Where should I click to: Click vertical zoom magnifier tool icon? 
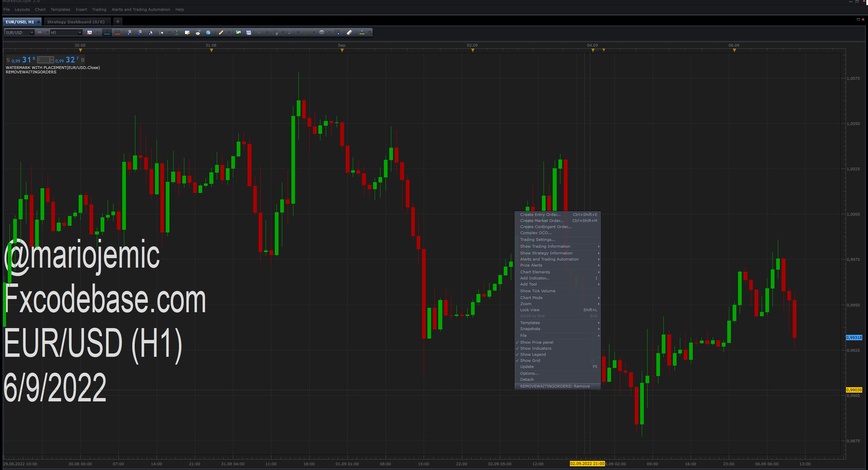[162, 33]
